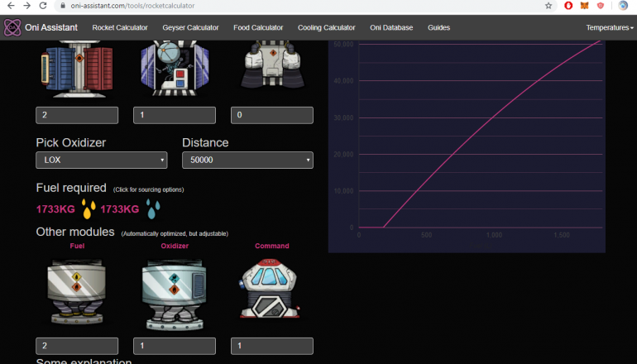Click the Automatically optimized, but adjustable note
The image size is (637, 364).
175,233
